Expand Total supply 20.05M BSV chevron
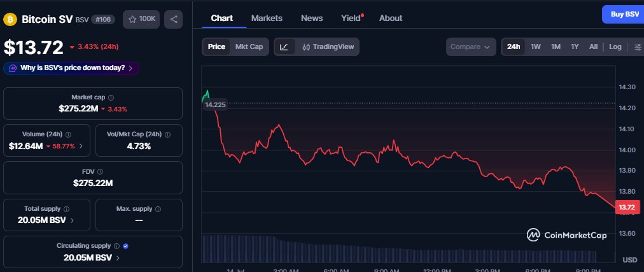644x272 pixels. click(73, 220)
